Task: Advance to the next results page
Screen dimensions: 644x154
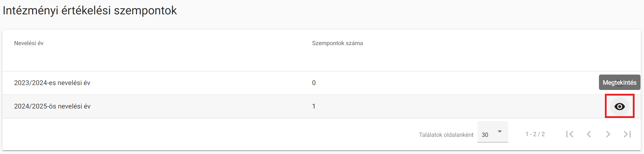Action: click(608, 134)
